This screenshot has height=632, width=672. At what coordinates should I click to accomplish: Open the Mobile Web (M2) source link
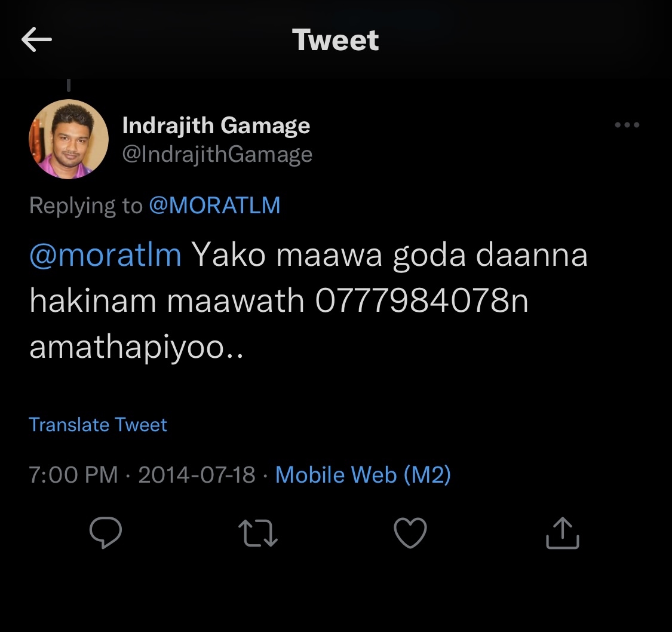coord(363,475)
